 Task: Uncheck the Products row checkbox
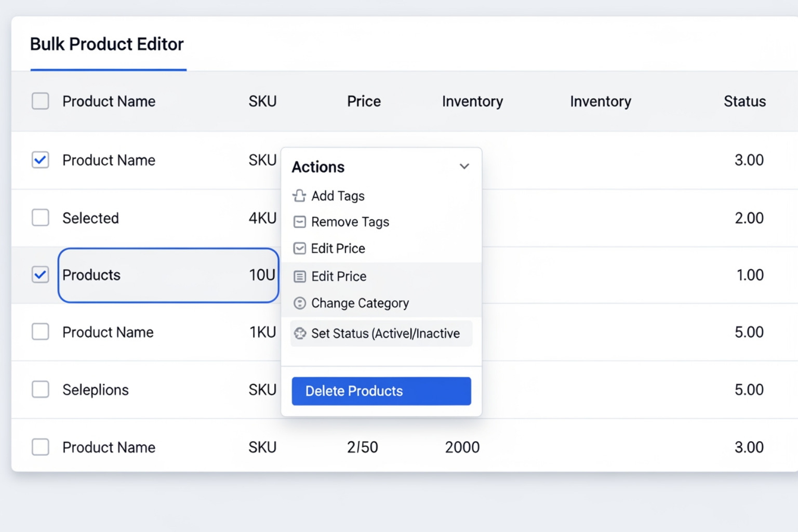(x=40, y=275)
